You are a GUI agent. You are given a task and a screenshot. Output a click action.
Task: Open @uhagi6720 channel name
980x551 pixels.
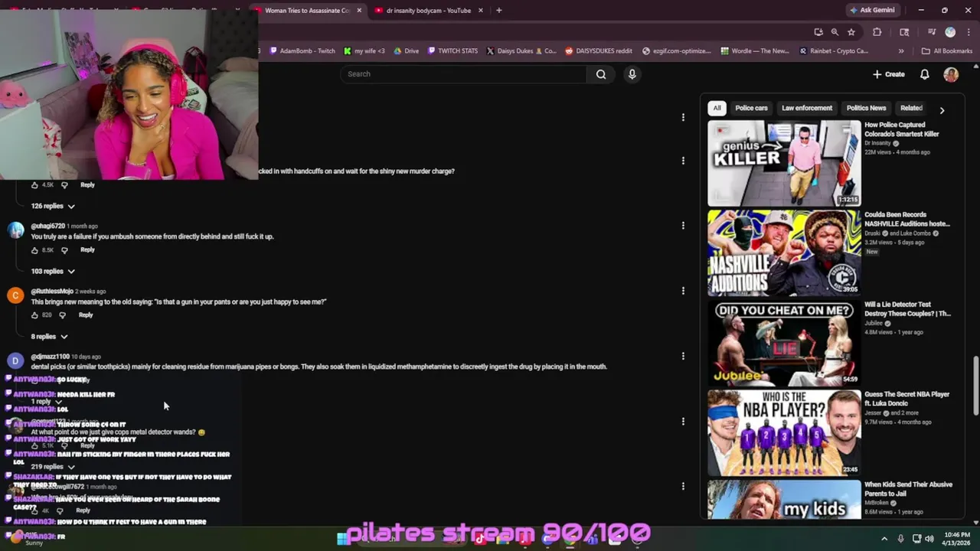pyautogui.click(x=47, y=227)
